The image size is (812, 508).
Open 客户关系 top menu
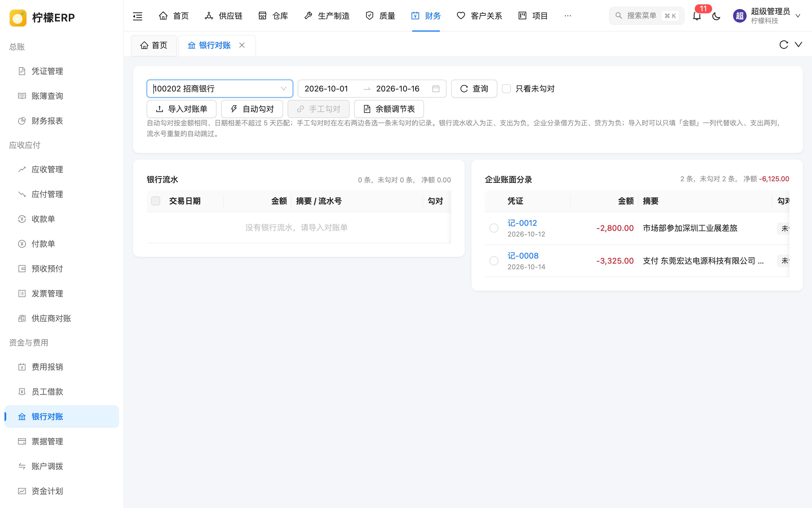click(x=479, y=16)
